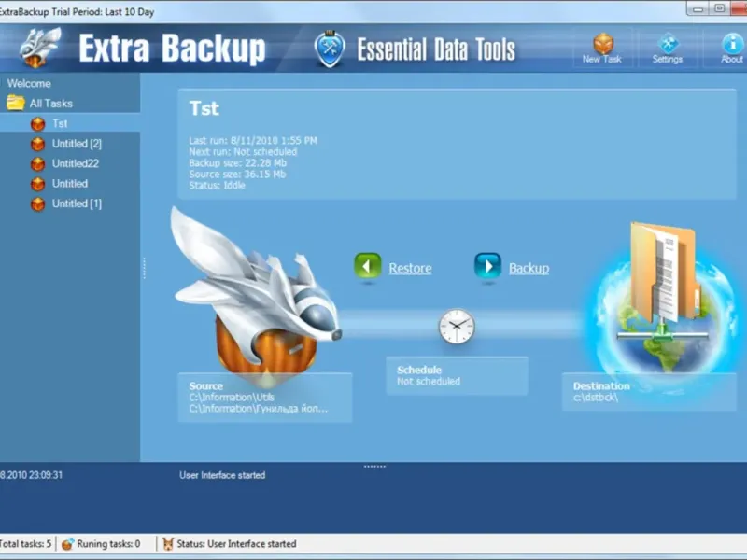Click the green Restore arrow icon

coord(367,266)
